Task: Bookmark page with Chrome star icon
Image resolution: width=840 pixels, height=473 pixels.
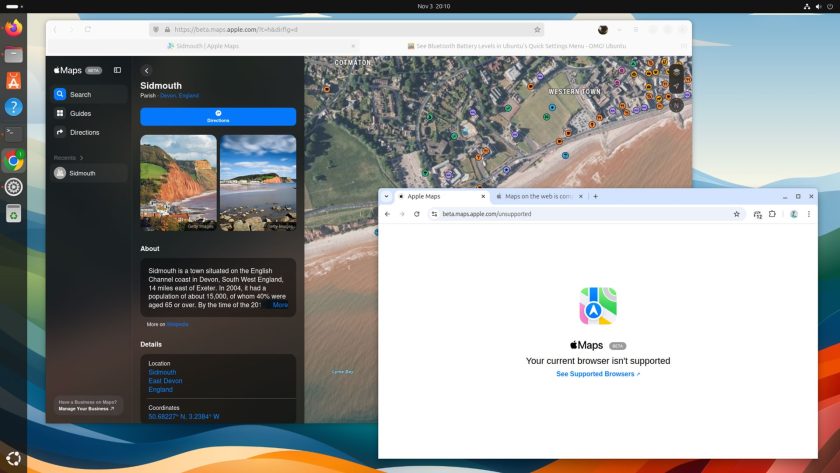Action: (x=737, y=214)
